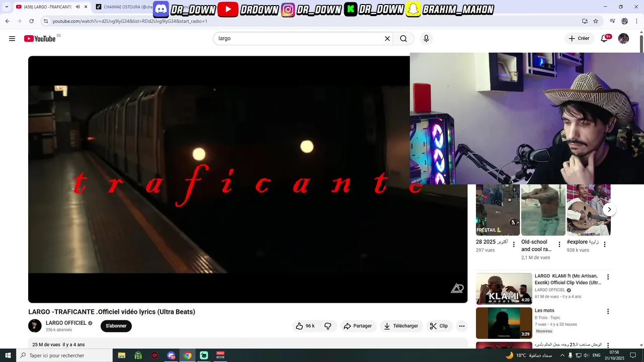Close the LARGO -TRAFICANTE tab
Viewport: 644px width, 362px height.
(86, 7)
